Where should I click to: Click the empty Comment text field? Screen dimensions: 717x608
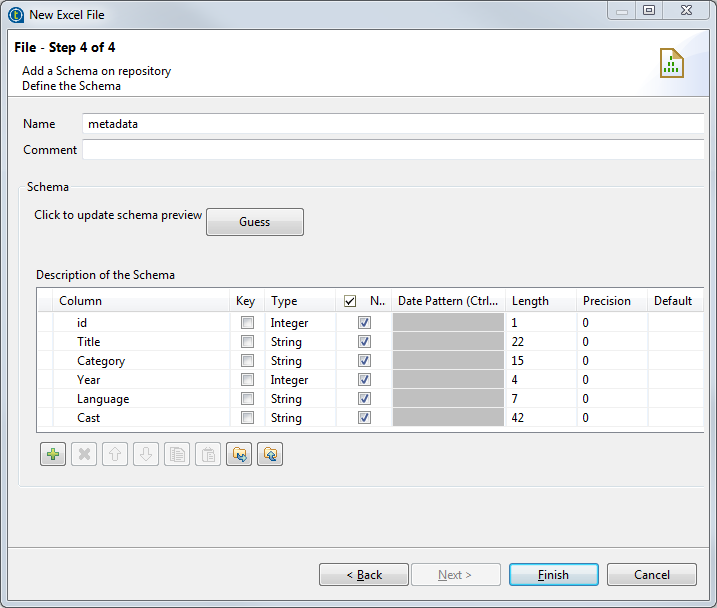point(393,150)
